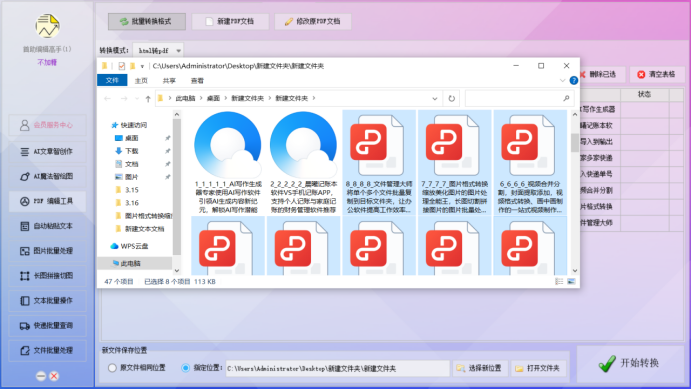Open Explorer quick access toolbar dropdown arrow
692x389 pixels.
(x=142, y=66)
